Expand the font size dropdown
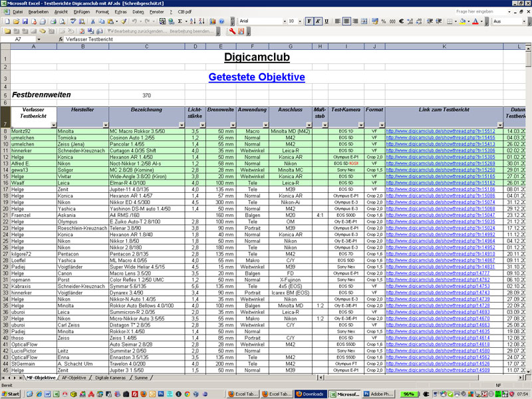The width and height of the screenshot is (532, 399). point(301,21)
